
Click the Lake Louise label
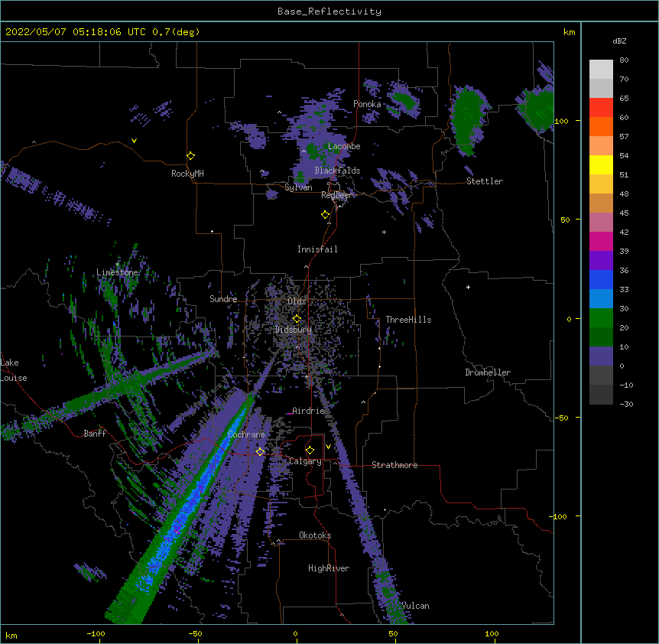coord(14,370)
